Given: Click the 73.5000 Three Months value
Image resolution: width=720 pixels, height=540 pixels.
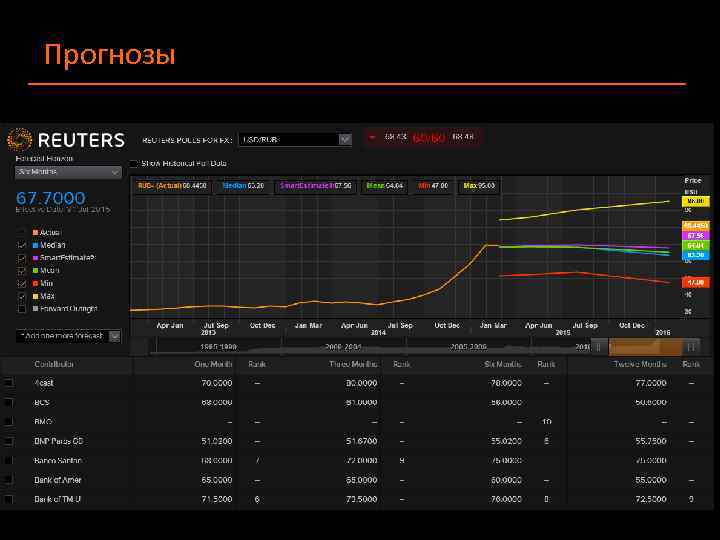Looking at the screenshot, I should pyautogui.click(x=361, y=499).
